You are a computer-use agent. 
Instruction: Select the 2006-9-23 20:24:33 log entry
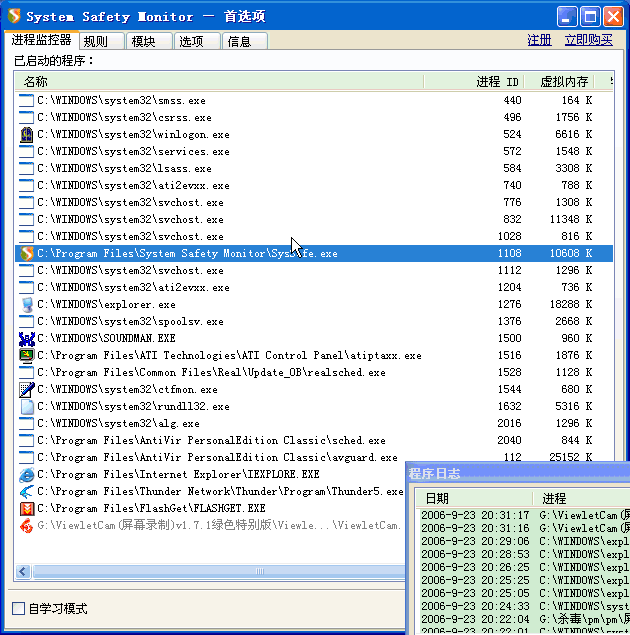click(x=524, y=606)
